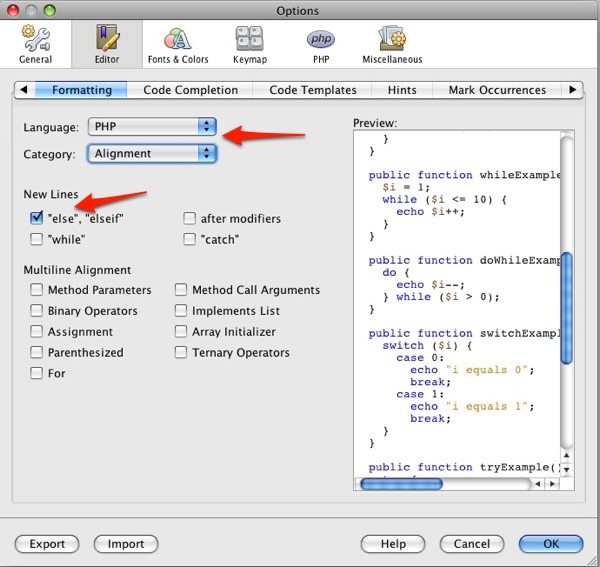Select the Editor category icon
The height and width of the screenshot is (567, 600).
click(x=107, y=44)
